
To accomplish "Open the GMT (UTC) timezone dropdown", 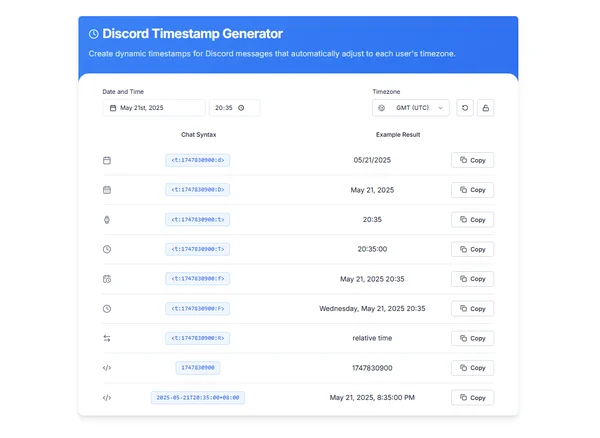I will 411,108.
